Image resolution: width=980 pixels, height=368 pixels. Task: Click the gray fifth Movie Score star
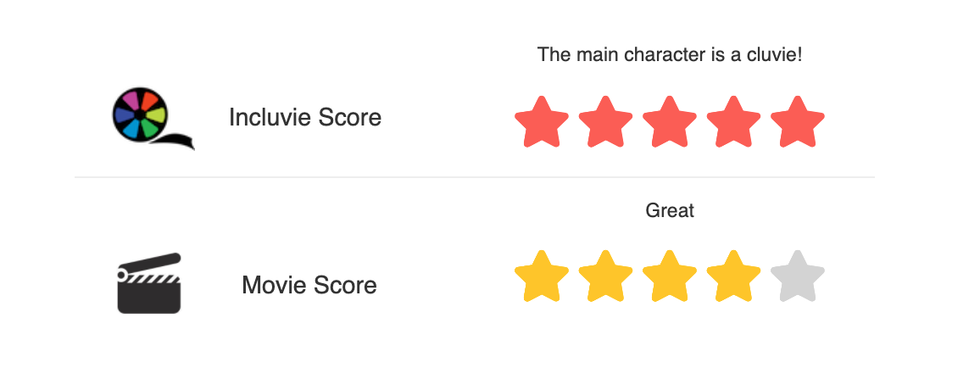(798, 276)
